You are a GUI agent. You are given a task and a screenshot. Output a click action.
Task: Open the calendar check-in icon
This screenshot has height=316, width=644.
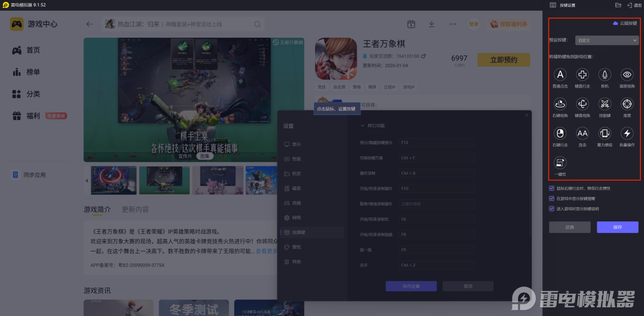tap(411, 24)
